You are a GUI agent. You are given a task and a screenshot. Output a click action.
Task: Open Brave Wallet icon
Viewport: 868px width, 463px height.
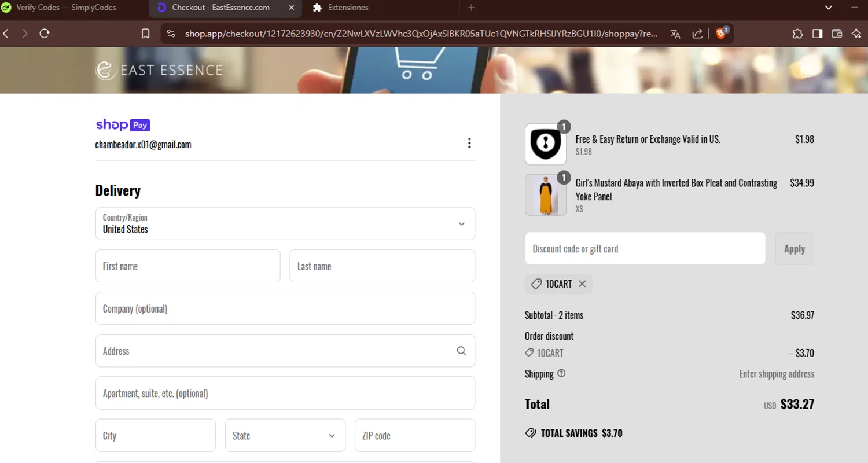837,34
